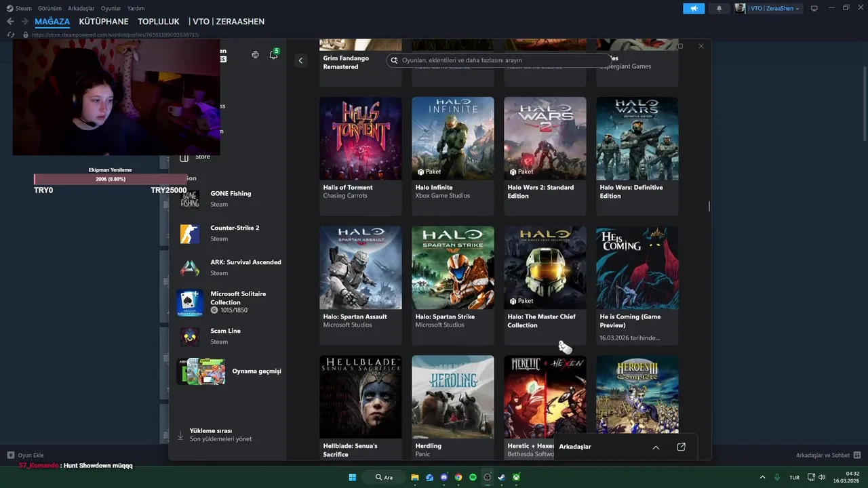The image size is (868, 488).
Task: Open Xbox app from the taskbar
Action: tap(516, 477)
